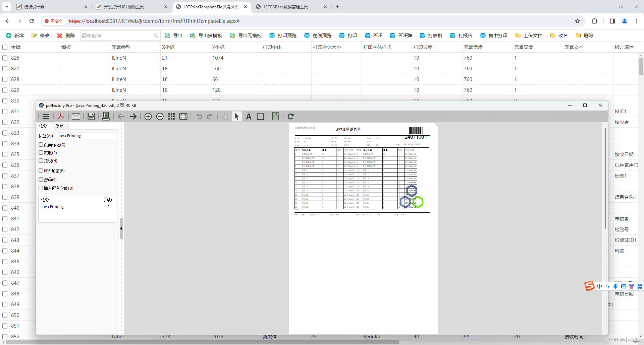Image resolution: width=644 pixels, height=345 pixels.
Task: Click the Sogou input method S icon
Action: [589, 286]
